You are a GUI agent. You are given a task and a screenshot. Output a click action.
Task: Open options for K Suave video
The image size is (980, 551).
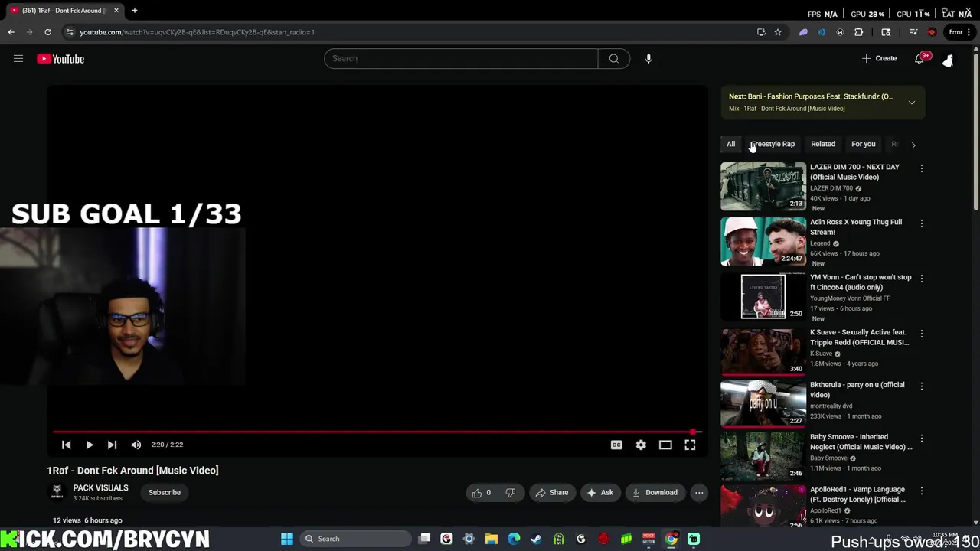[x=922, y=334]
